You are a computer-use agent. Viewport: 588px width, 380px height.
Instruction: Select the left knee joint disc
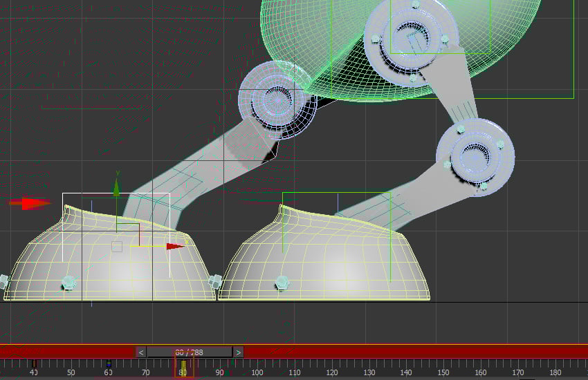point(277,100)
